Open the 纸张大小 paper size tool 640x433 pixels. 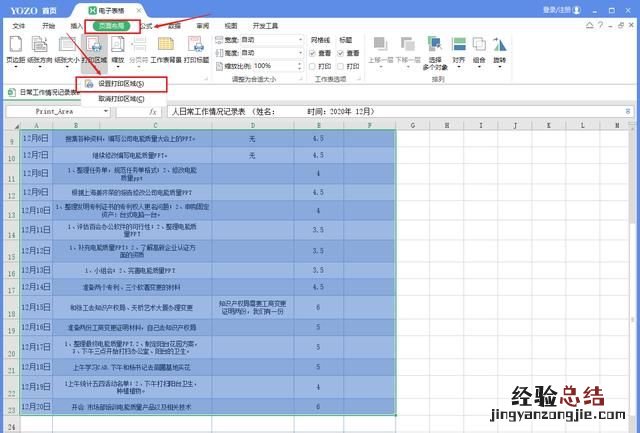click(x=67, y=46)
